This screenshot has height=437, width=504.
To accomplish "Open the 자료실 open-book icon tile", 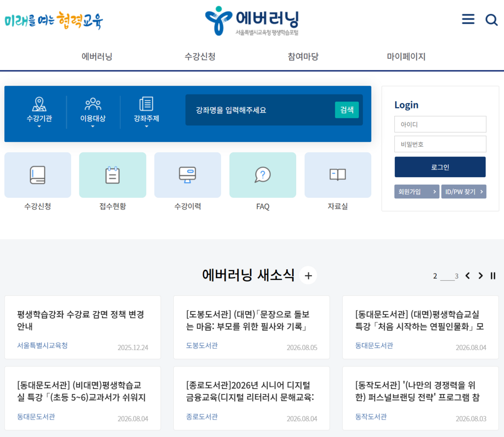I will pos(338,175).
